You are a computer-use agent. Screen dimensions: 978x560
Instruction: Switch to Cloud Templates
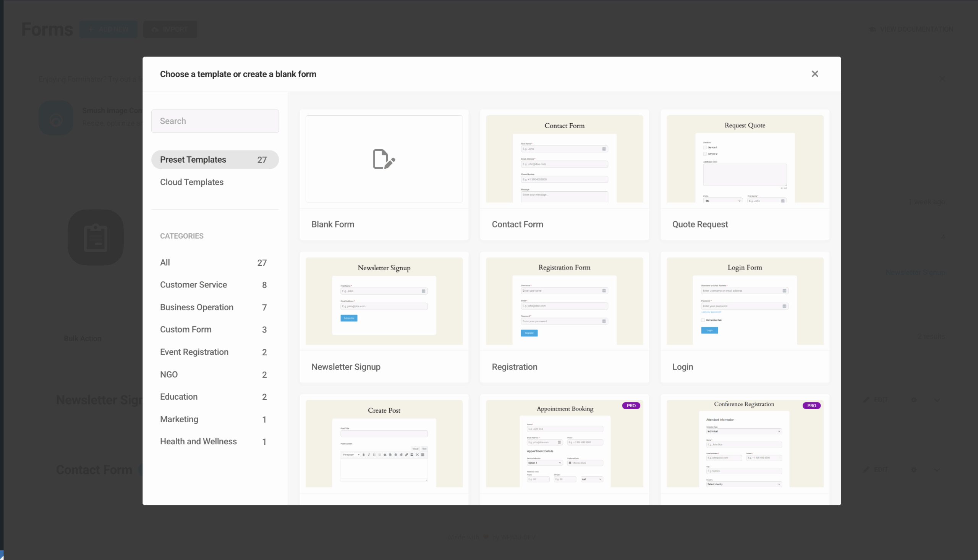(192, 182)
